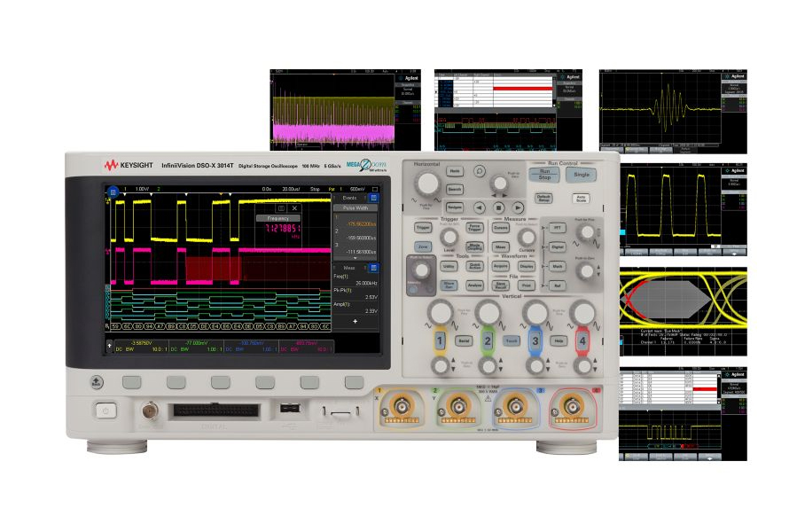Screen dimensions: 789x532
Task: Open the blue main menu icon on screen
Action: pyautogui.click(x=113, y=191)
